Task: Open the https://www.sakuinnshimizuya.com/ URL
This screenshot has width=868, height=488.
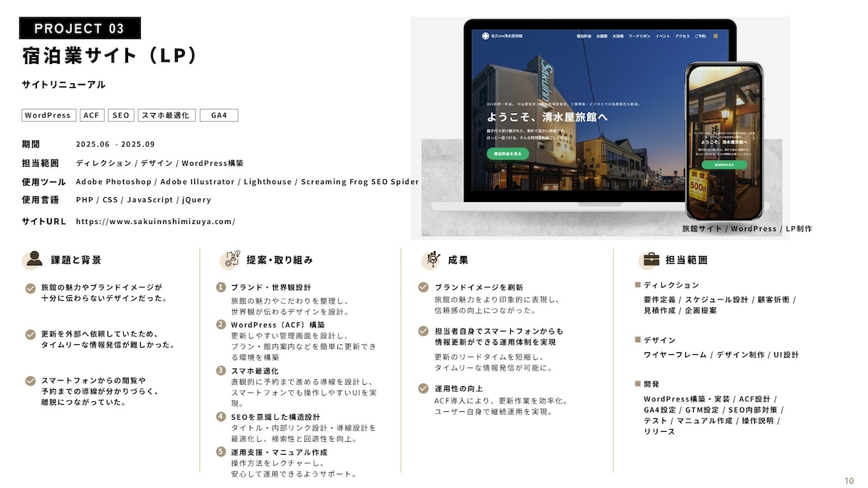Action: (155, 221)
